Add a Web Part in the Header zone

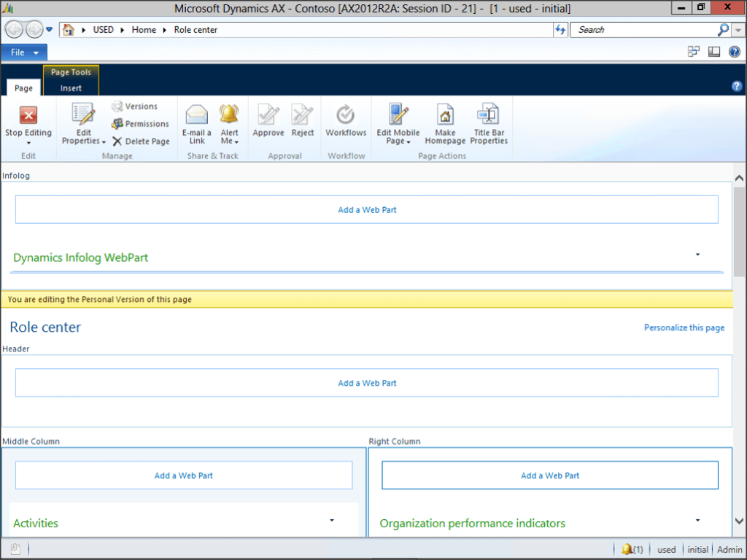pyautogui.click(x=366, y=382)
